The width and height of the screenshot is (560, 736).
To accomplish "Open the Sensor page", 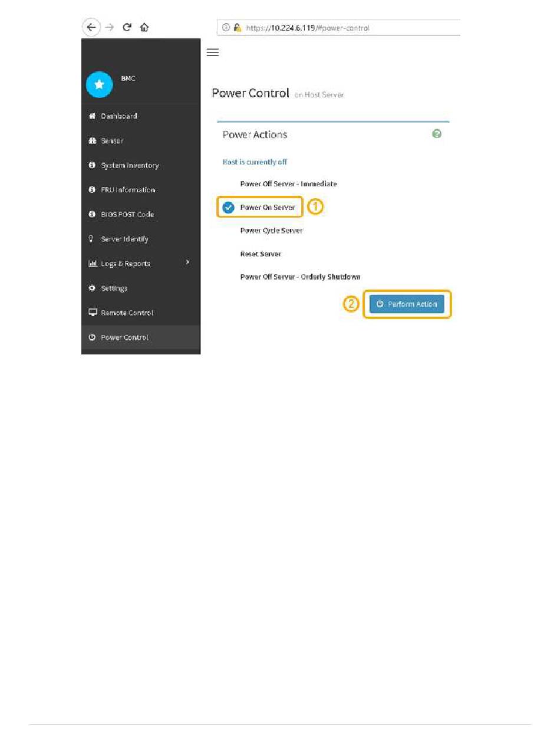I will pos(141,141).
